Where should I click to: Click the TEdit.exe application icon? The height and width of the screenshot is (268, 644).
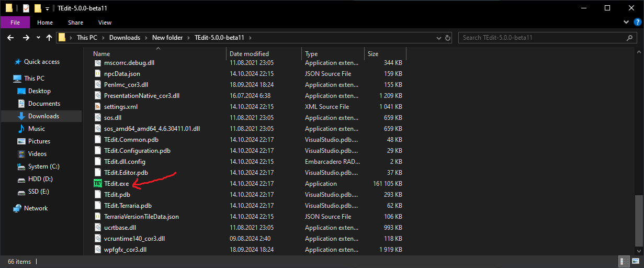click(97, 184)
